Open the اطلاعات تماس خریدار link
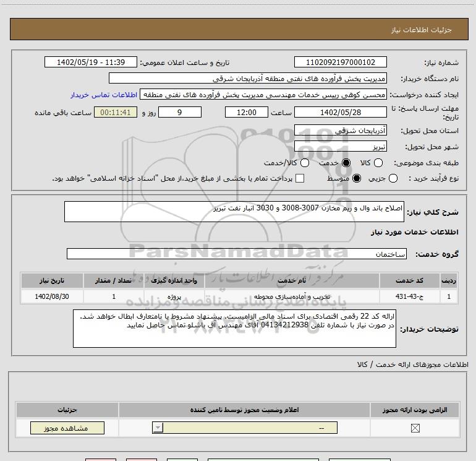This screenshot has width=476, height=461. tap(104, 95)
